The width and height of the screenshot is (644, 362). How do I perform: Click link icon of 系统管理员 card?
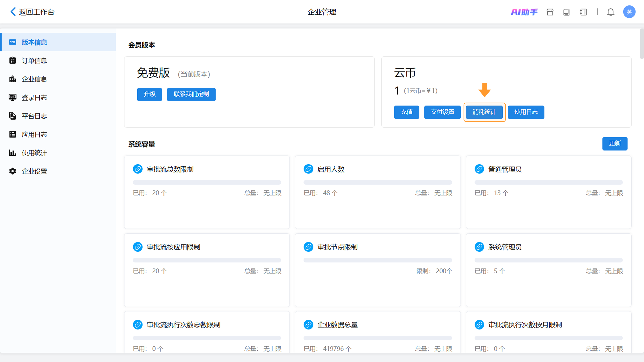tap(479, 247)
